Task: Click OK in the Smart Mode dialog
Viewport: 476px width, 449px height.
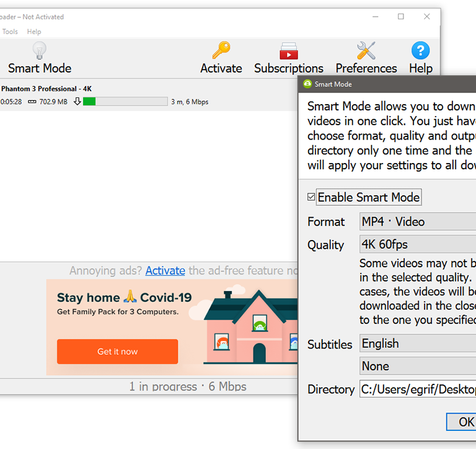Action: [461, 422]
